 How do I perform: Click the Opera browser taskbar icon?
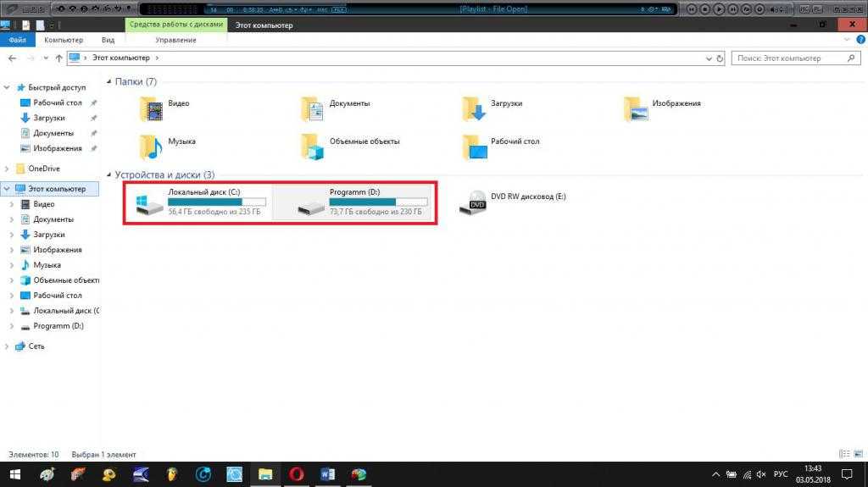(297, 474)
